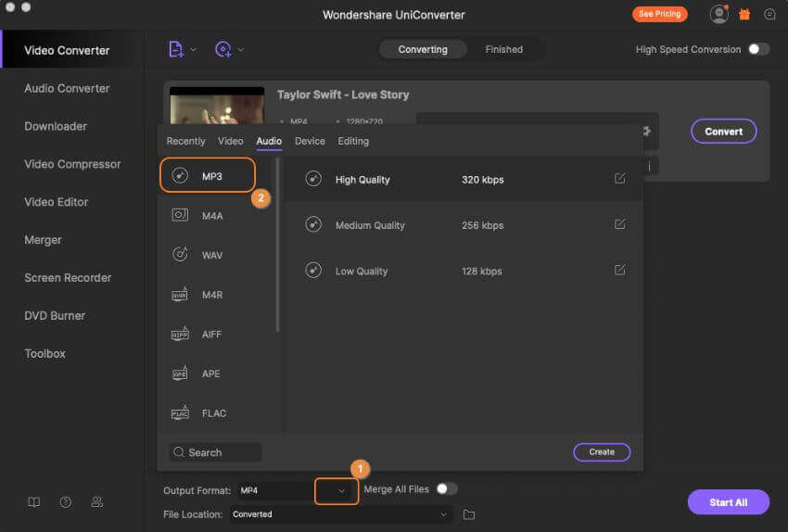This screenshot has height=532, width=788.
Task: Open Video Compressor in sidebar
Action: [72, 164]
